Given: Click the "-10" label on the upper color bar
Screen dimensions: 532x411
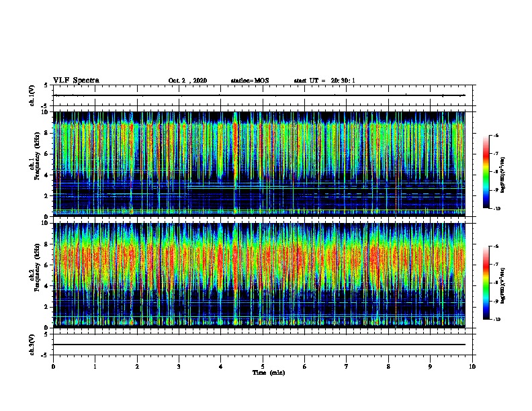Looking at the screenshot, I should coord(497,209).
